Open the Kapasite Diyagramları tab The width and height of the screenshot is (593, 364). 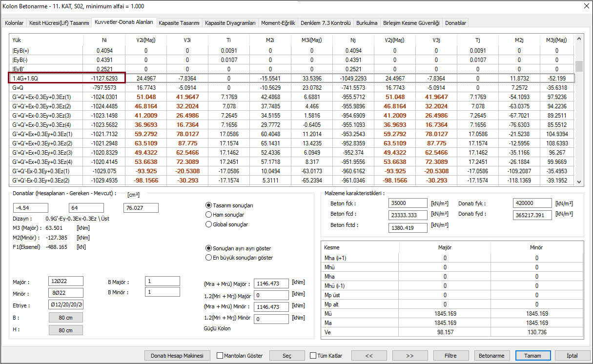click(x=230, y=23)
